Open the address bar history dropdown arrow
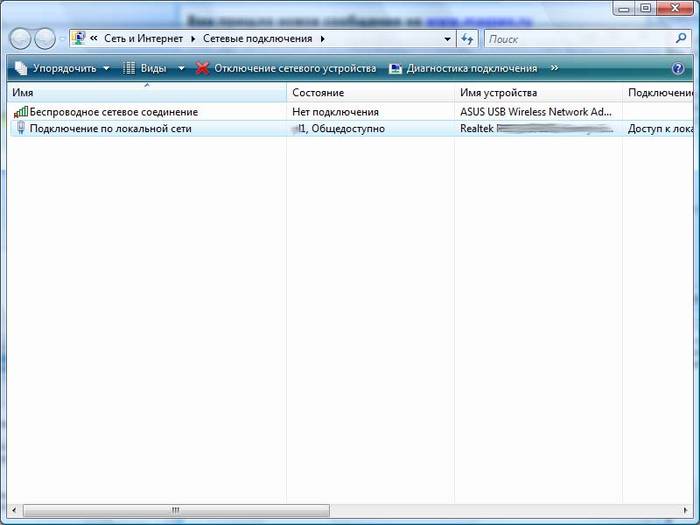The height and width of the screenshot is (525, 700). click(x=447, y=39)
